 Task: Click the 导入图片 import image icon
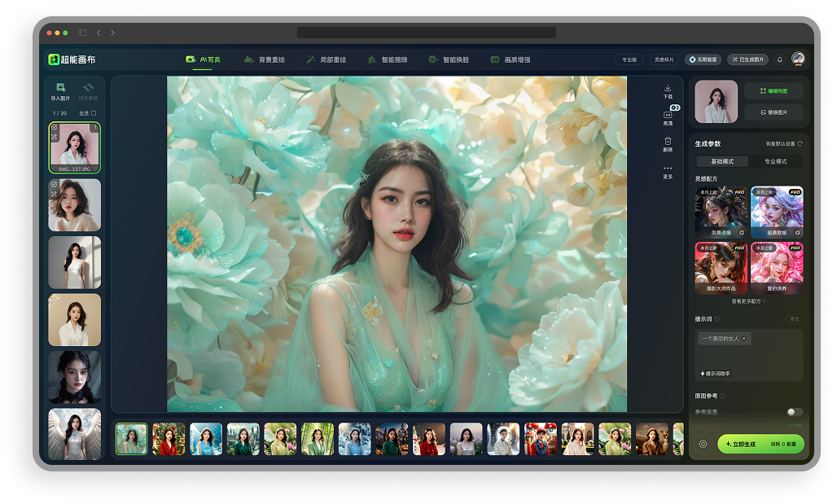coord(61,88)
